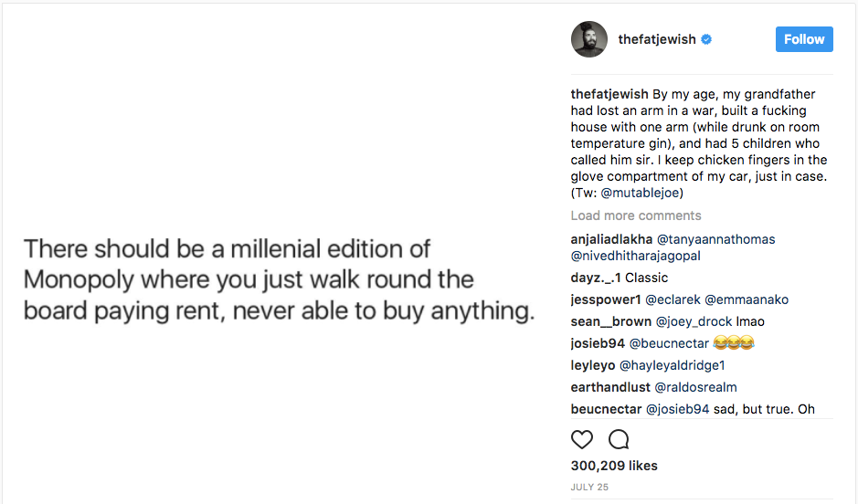The height and width of the screenshot is (504, 858).
Task: Click the heart like icon
Action: point(582,439)
